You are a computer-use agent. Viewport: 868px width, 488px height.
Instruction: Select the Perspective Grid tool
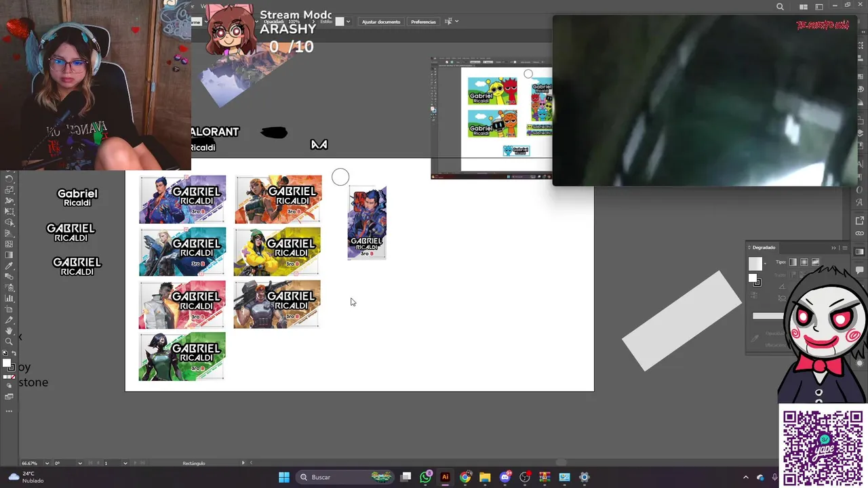pos(9,233)
